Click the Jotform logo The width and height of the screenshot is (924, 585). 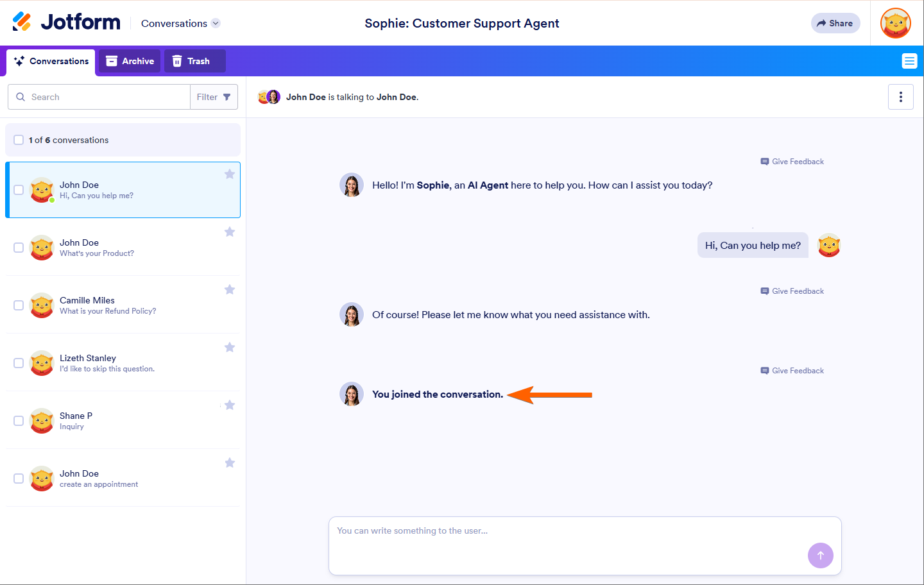(x=67, y=22)
